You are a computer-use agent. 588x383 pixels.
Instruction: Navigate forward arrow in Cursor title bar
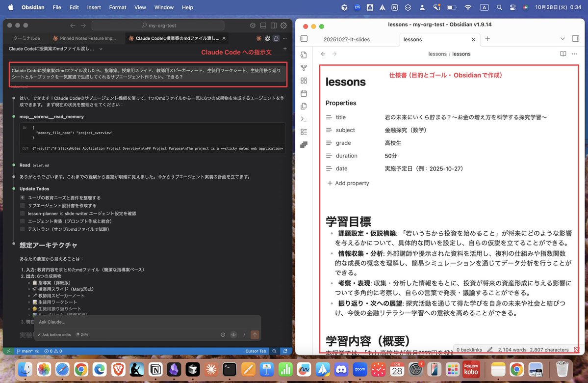coord(83,26)
